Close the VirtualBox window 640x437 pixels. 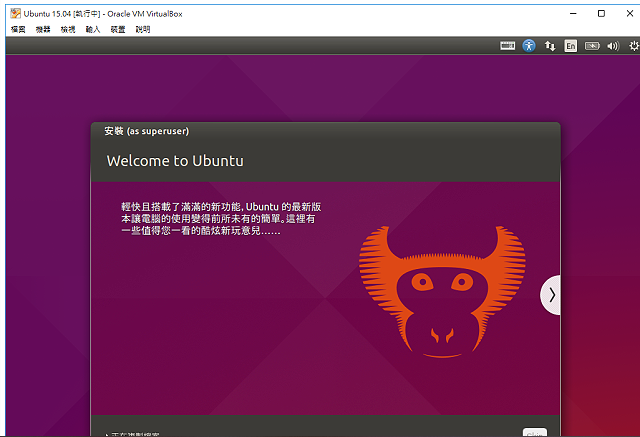[x=629, y=13]
